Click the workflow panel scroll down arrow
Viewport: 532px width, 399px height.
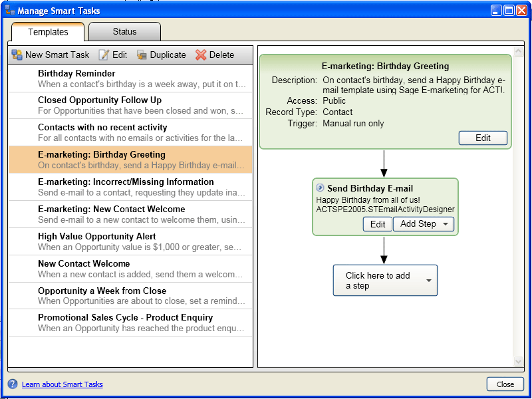coord(519,361)
